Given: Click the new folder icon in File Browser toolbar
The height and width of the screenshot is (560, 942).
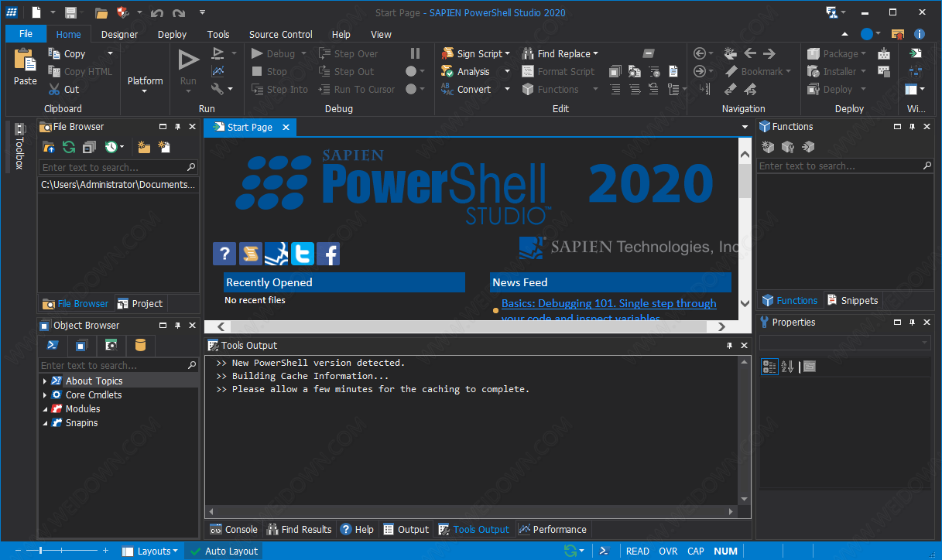Looking at the screenshot, I should point(143,146).
